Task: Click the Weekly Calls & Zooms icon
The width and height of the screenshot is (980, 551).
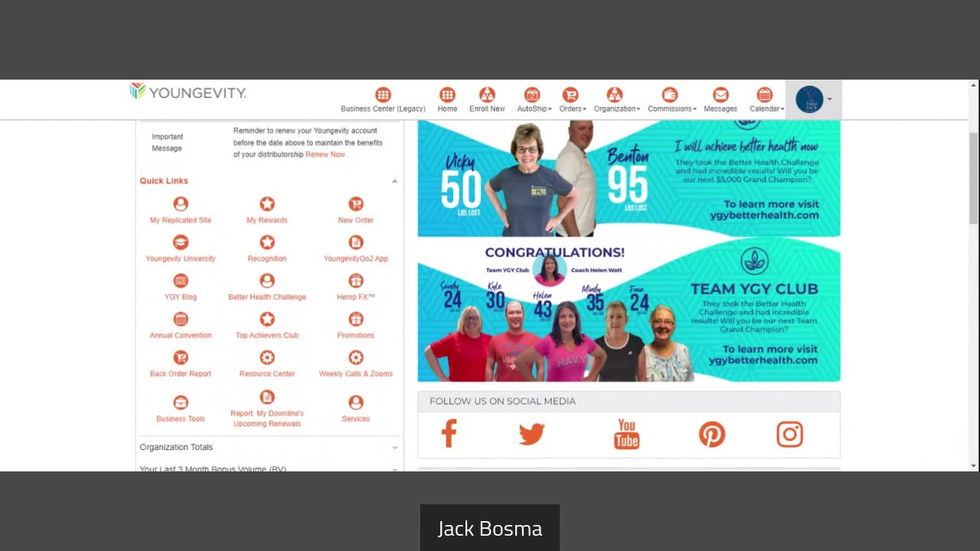Action: click(356, 357)
